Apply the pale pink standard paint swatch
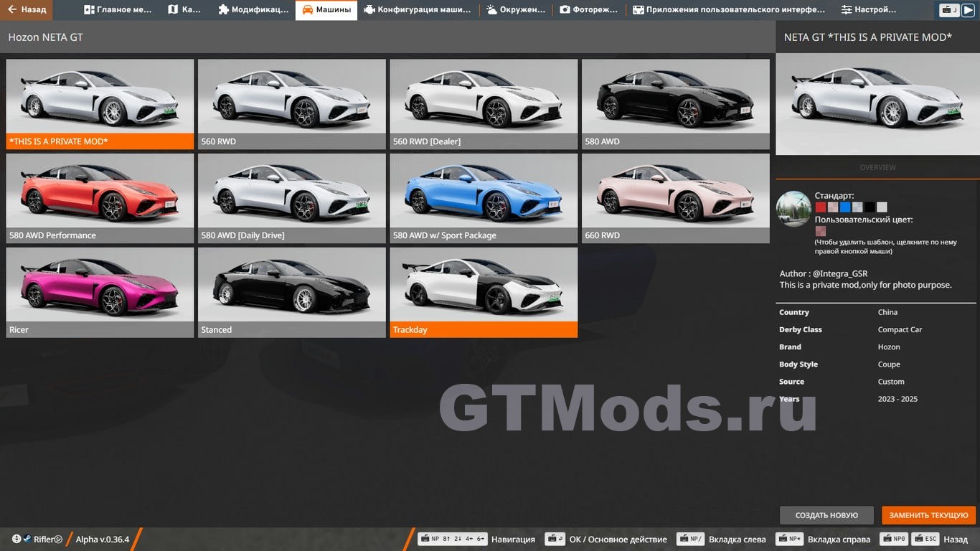This screenshot has width=980, height=551. (x=832, y=207)
